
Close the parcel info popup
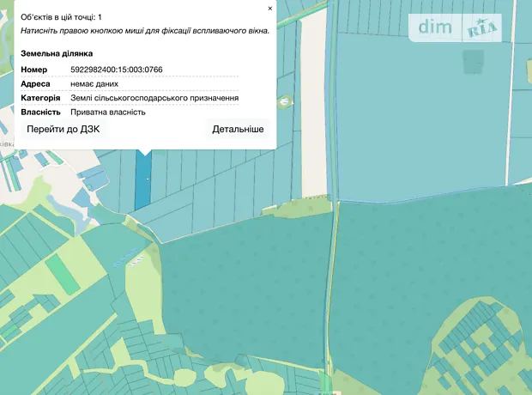click(270, 9)
